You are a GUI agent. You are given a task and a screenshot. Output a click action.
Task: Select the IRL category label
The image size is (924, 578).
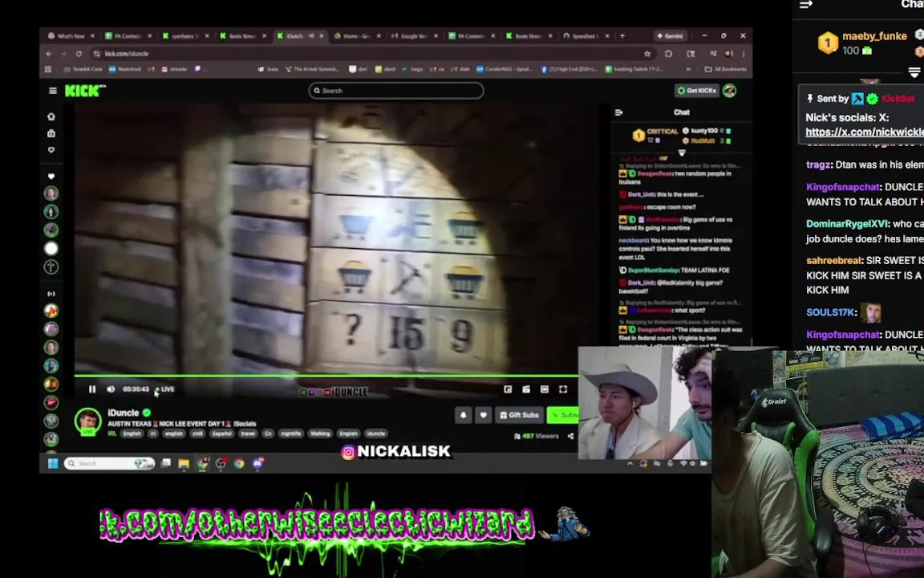point(112,433)
